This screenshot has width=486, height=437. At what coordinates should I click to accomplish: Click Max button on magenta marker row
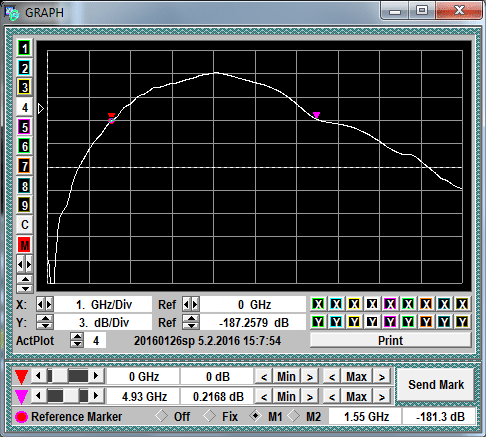pos(356,396)
